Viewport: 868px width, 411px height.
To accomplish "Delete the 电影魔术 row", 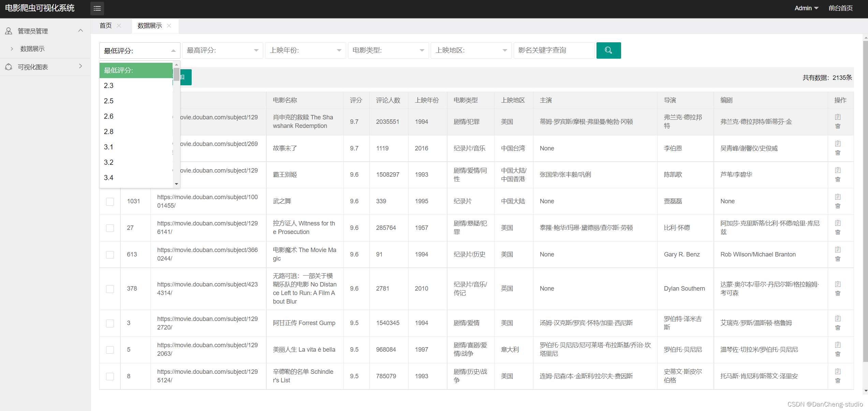I will pos(838,259).
